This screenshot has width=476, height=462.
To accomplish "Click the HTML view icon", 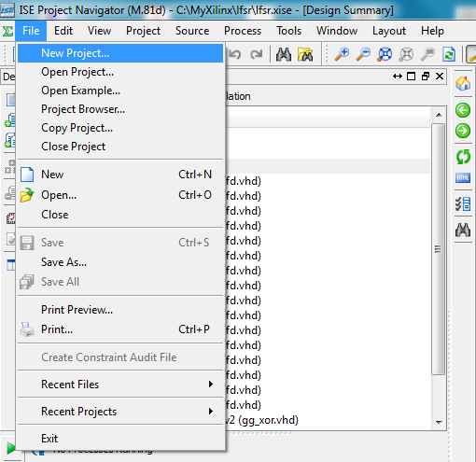I will tap(463, 178).
